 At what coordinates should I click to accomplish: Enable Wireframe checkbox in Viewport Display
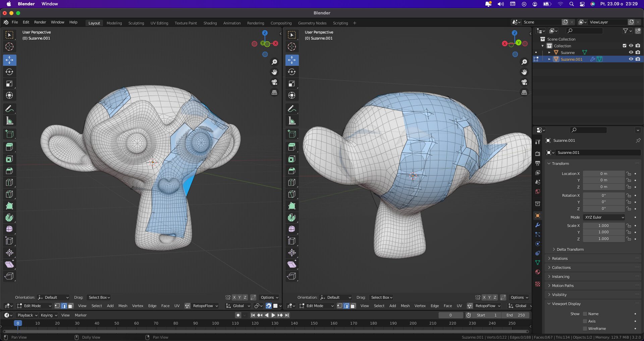585,329
